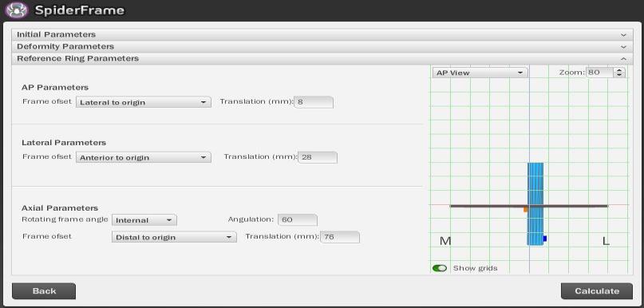644x308 pixels.
Task: Click the SpiderFrame spider logo icon
Action: click(17, 10)
